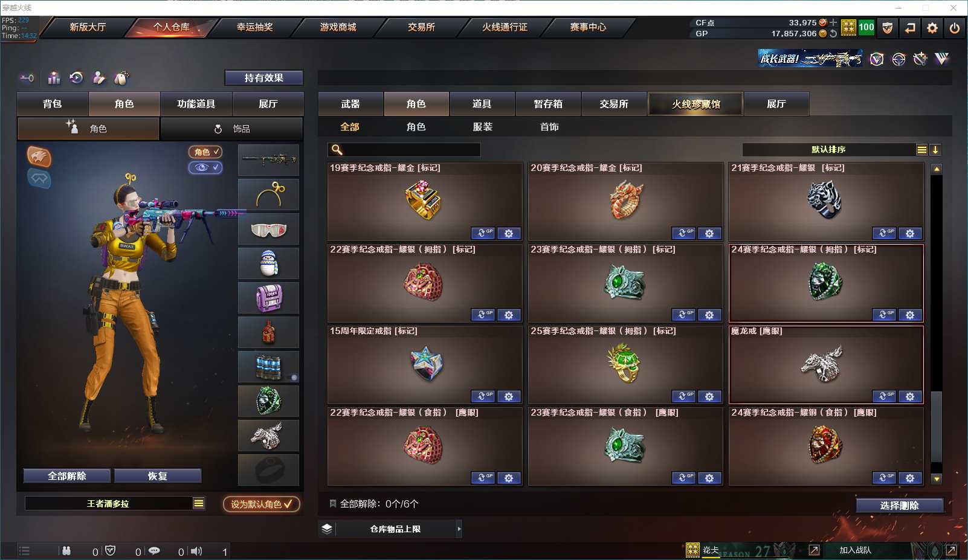Click the power exit icon
The image size is (968, 560).
coord(955,28)
